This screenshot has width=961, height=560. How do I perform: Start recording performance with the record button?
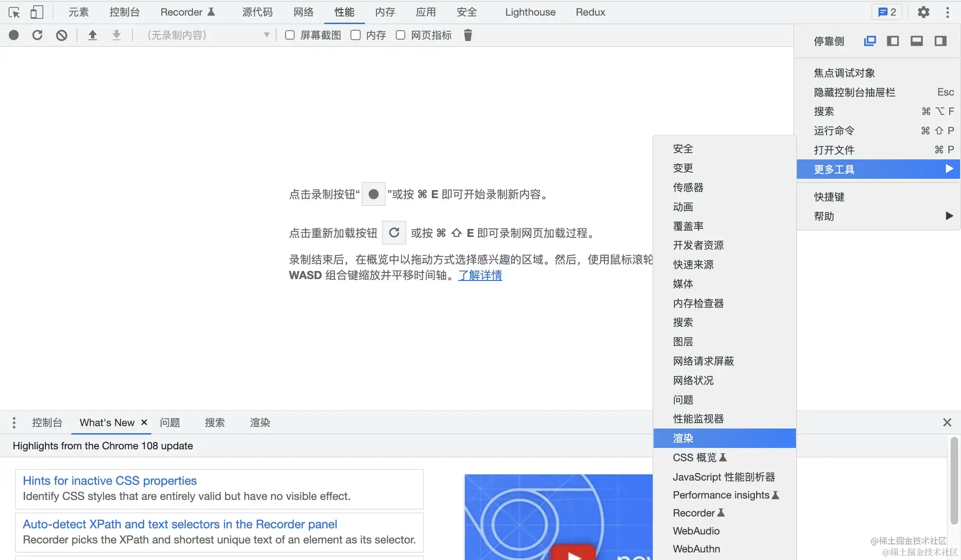(x=14, y=35)
